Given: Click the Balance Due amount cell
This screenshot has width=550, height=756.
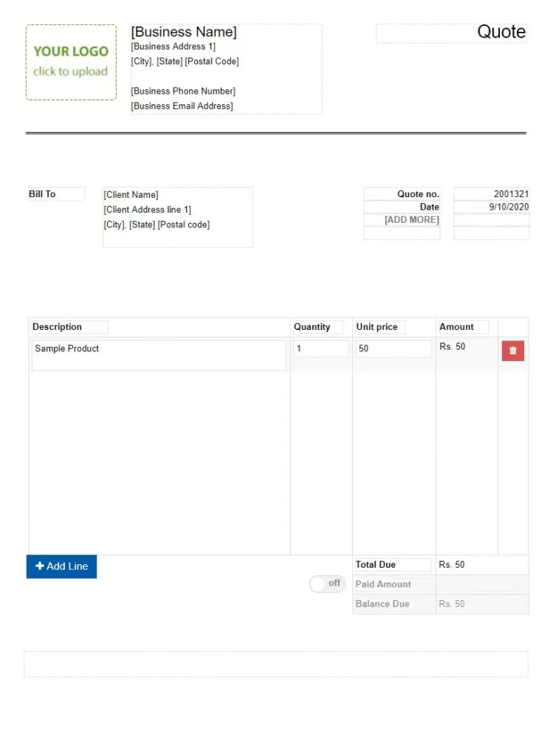Looking at the screenshot, I should tap(480, 603).
